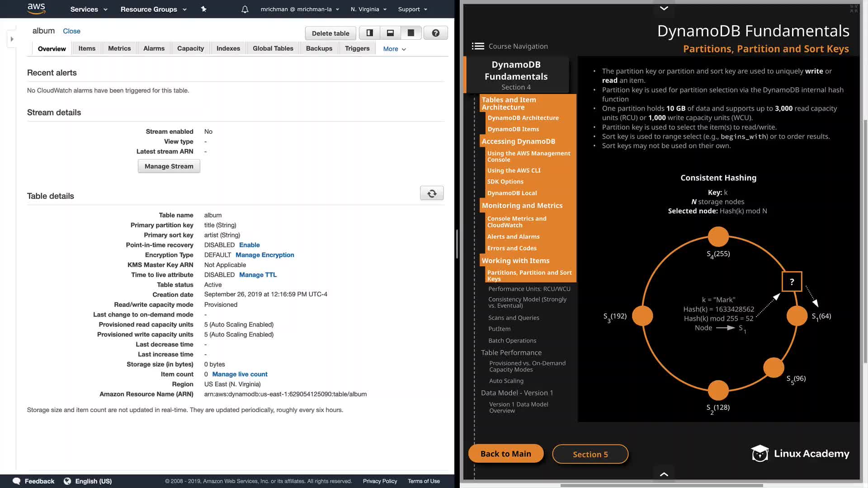
Task: Click the question mark node on hash ring
Action: [x=792, y=282]
